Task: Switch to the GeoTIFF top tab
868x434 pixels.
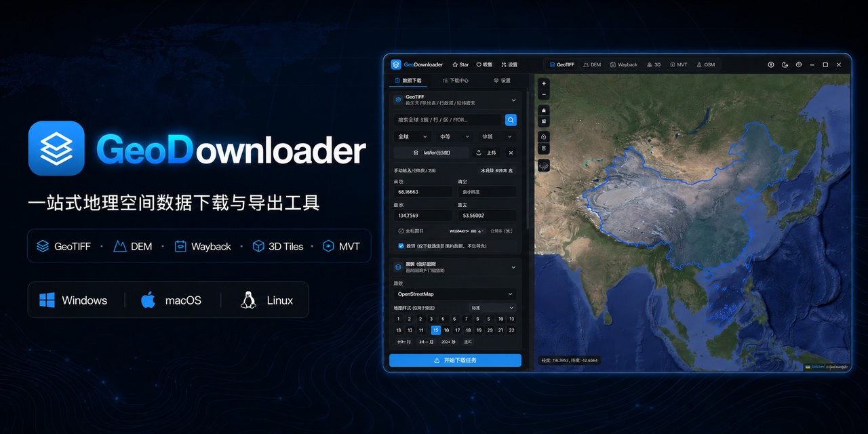Action: [561, 65]
